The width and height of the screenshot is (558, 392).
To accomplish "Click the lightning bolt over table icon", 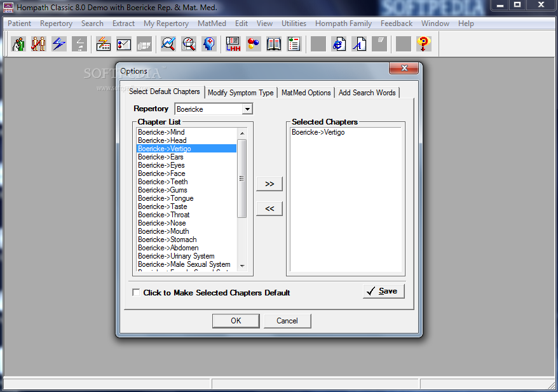I will [x=103, y=44].
